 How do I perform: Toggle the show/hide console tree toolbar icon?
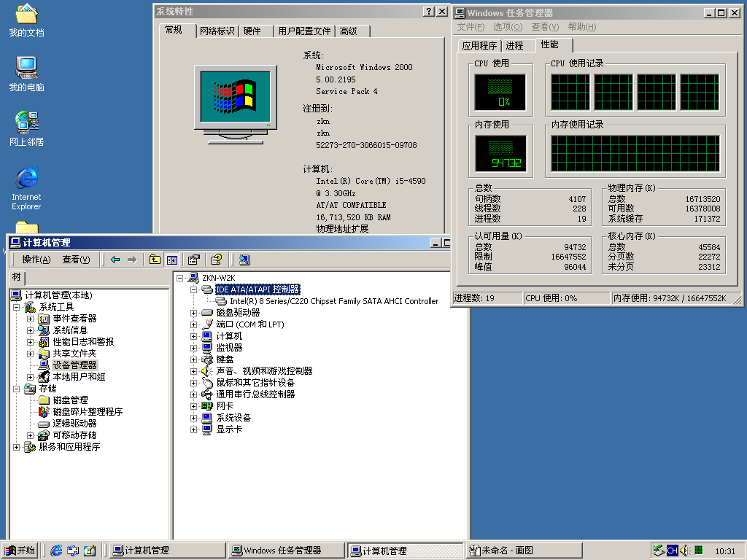coord(172,260)
